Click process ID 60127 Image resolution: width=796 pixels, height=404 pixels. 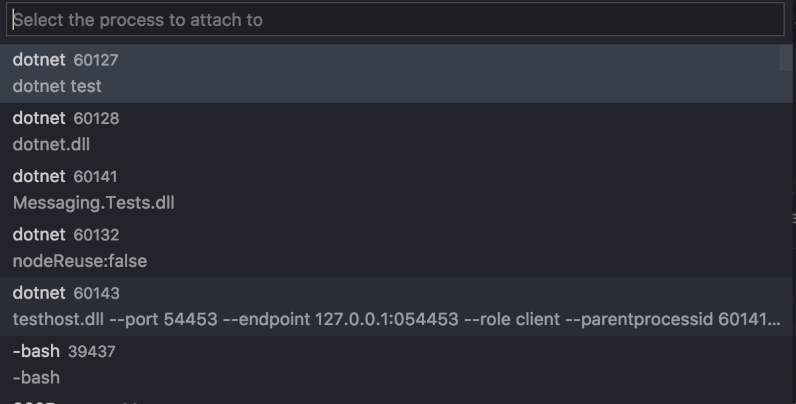click(96, 60)
